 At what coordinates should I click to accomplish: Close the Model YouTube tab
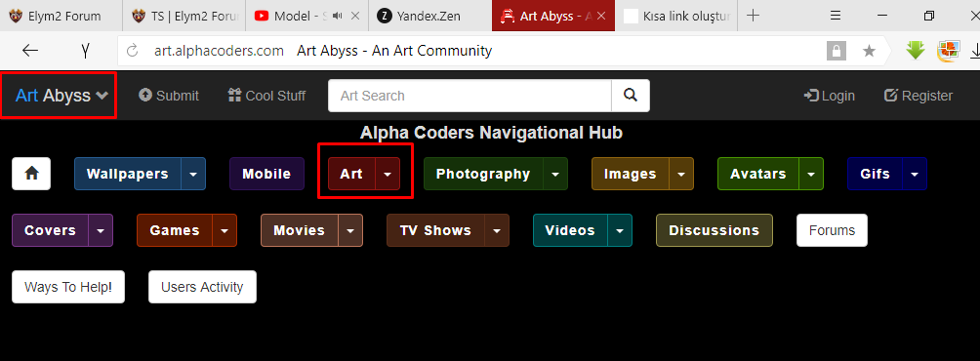click(x=355, y=17)
